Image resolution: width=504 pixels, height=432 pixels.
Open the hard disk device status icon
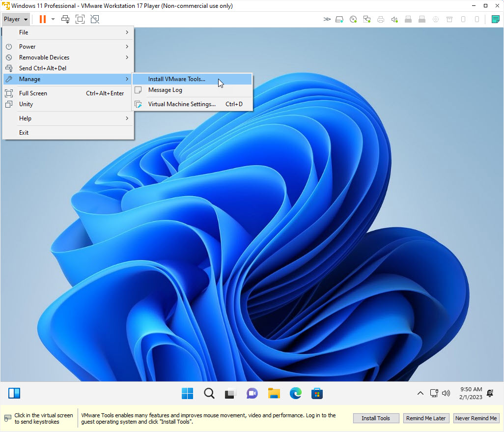tap(339, 19)
